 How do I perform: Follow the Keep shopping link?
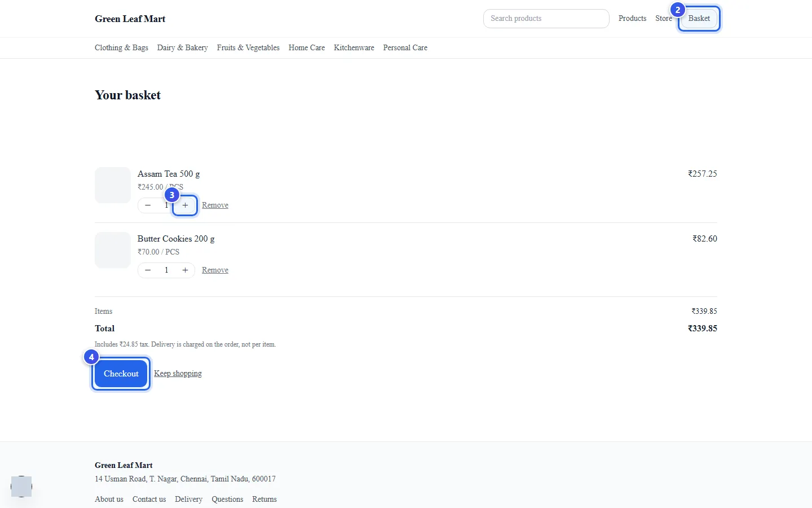pyautogui.click(x=178, y=374)
